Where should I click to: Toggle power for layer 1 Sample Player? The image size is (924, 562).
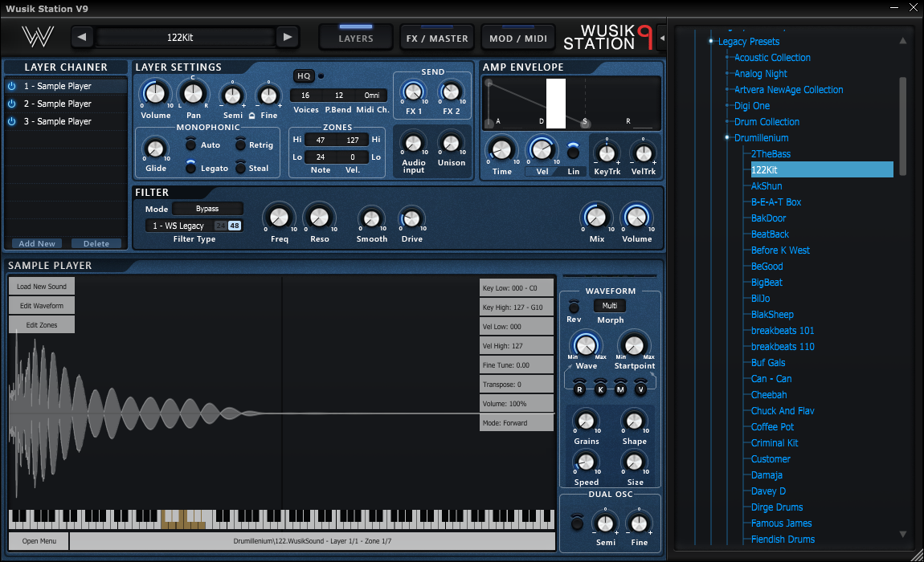tap(12, 86)
